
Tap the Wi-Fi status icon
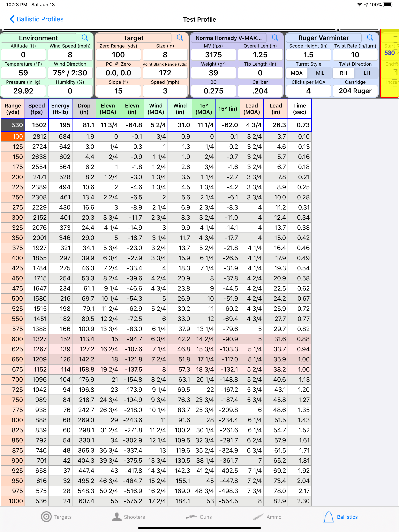[359, 4]
